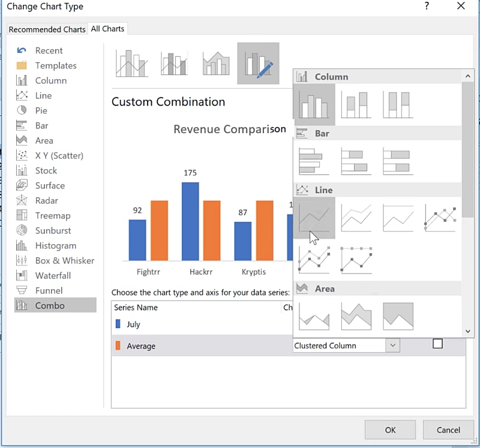Viewport: 480px width, 448px height.
Task: Select the Line chart type in dropdown gallery
Action: (x=314, y=218)
